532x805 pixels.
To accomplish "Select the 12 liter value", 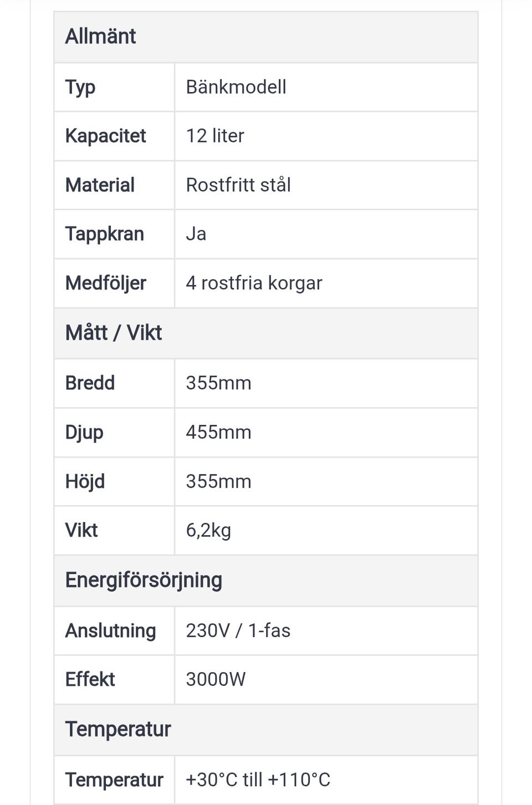I will 215,136.
